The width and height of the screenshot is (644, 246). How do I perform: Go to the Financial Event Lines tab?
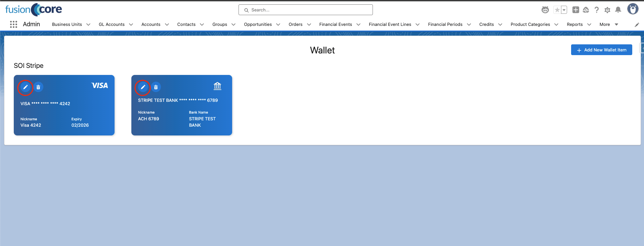390,25
